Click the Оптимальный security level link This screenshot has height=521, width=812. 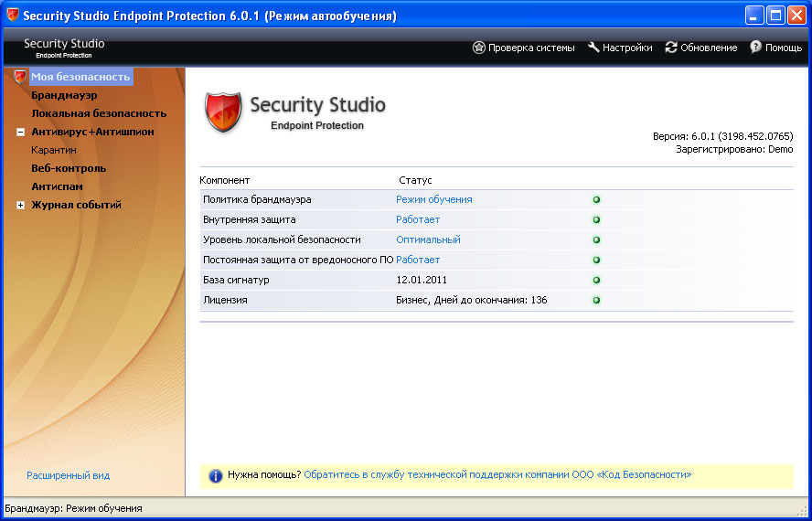click(x=428, y=239)
